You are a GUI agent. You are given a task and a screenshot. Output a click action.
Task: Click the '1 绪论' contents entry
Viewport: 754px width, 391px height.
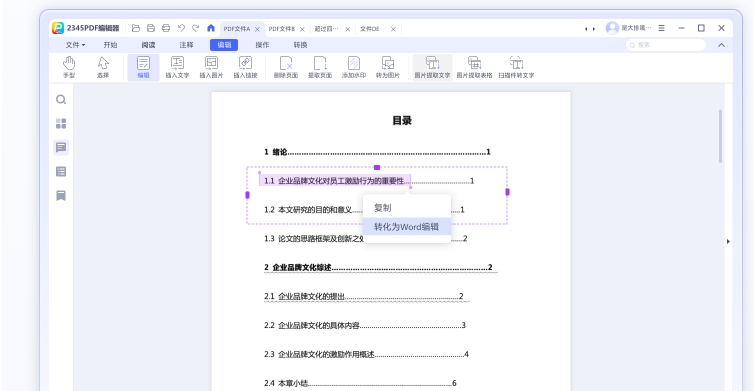(x=377, y=152)
